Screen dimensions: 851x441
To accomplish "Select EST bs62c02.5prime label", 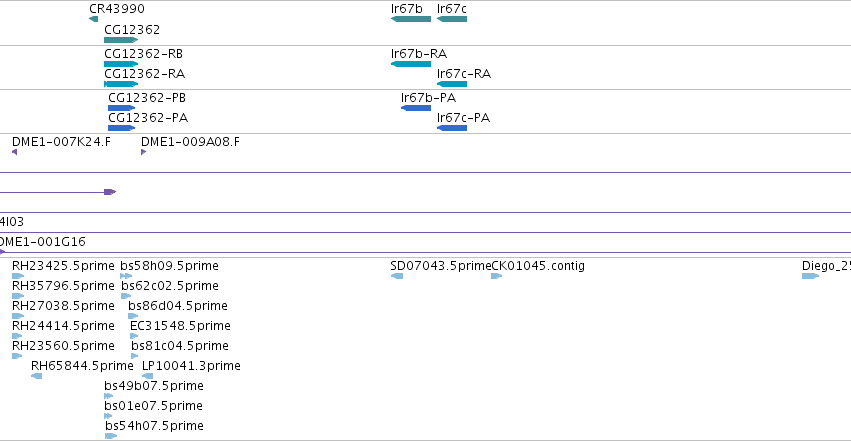I will pyautogui.click(x=170, y=286).
